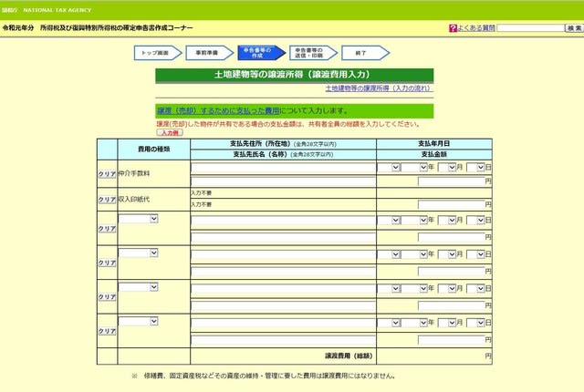This screenshot has height=392, width=584.
Task: Click payment amount field in fifth row
Action: coord(452,305)
